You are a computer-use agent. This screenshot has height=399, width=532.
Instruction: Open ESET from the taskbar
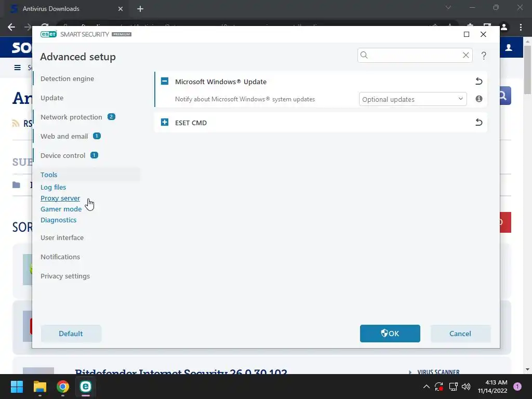click(x=86, y=387)
